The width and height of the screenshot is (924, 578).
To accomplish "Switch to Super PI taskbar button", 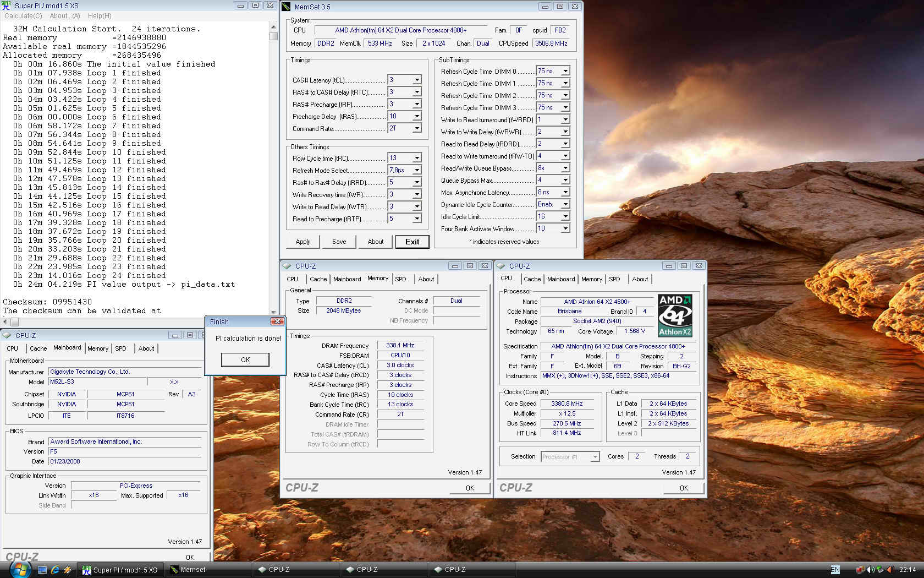I will (120, 570).
